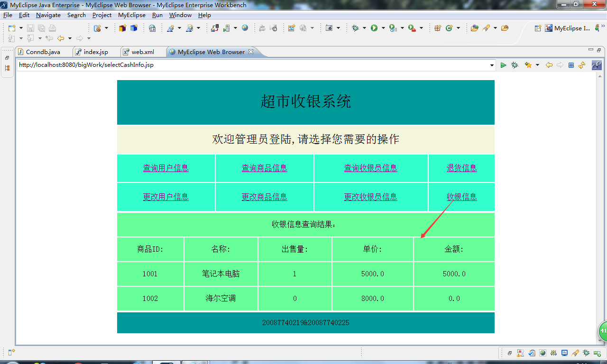Viewport: 607px width, 364px height.
Task: Switch to the web.xml editor tab
Action: 143,52
